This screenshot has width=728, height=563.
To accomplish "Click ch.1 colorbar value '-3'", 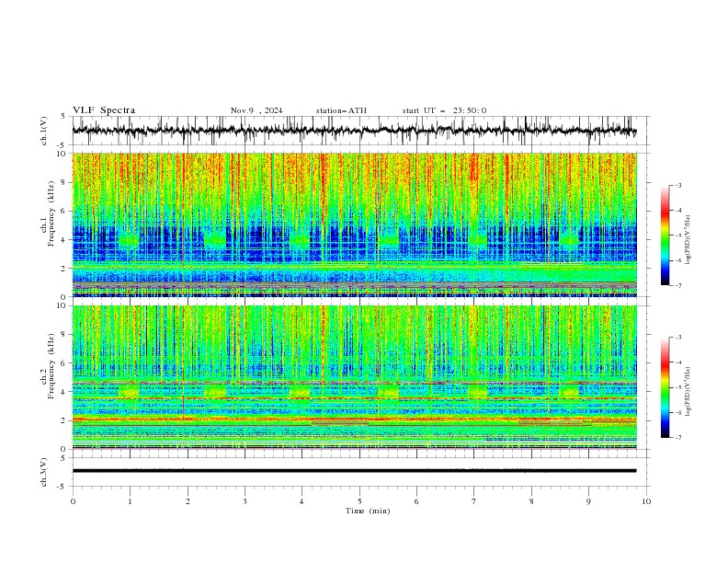I will pyautogui.click(x=678, y=185).
